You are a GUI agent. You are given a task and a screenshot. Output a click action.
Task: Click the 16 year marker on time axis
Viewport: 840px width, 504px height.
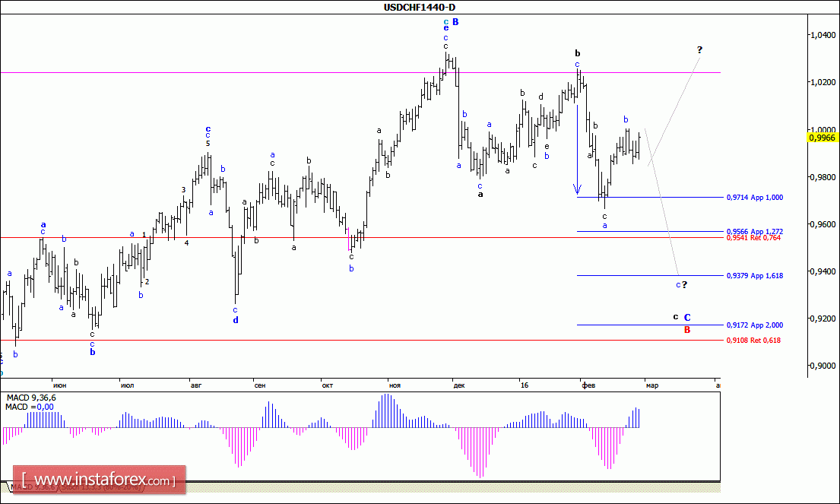tap(525, 385)
